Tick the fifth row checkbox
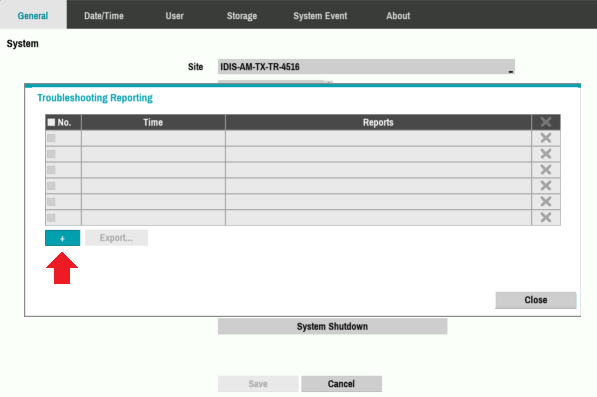 (51, 202)
